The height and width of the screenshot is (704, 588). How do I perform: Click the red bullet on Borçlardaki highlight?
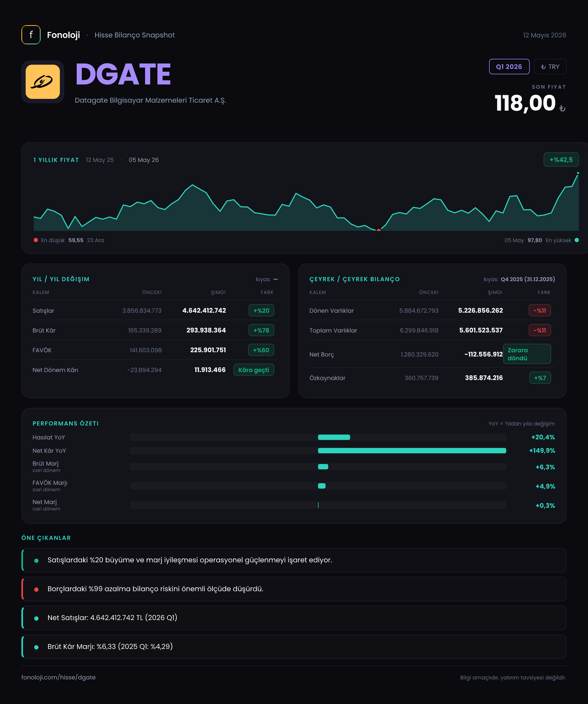(36, 589)
